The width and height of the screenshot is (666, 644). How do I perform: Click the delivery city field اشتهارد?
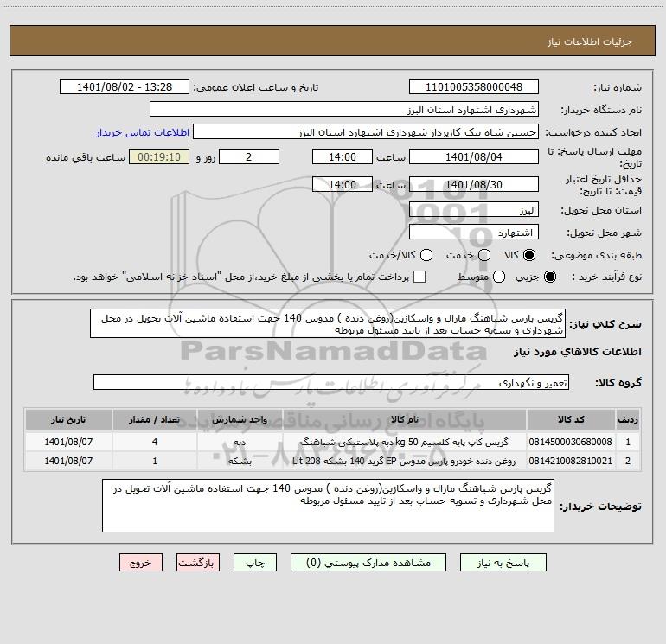click(x=474, y=233)
